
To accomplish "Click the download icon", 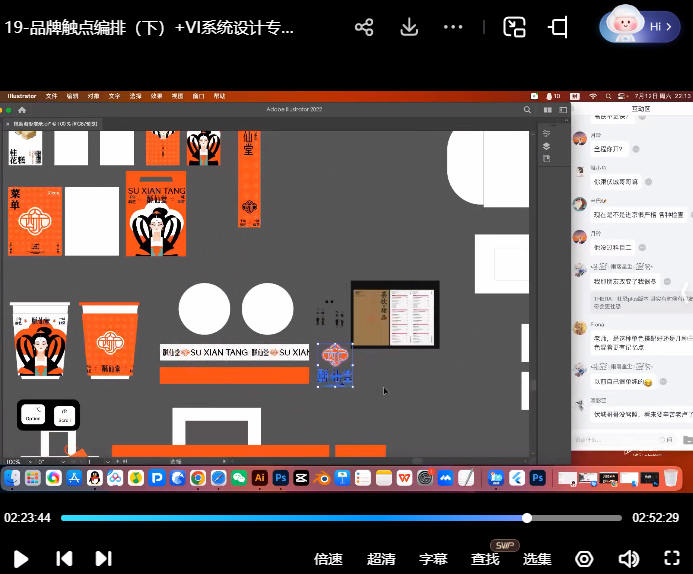I will [409, 28].
